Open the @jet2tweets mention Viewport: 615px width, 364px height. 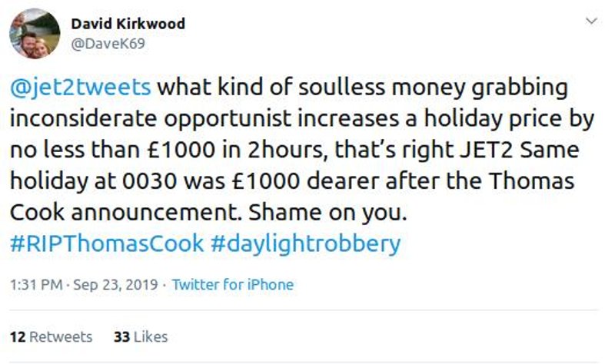[81, 87]
